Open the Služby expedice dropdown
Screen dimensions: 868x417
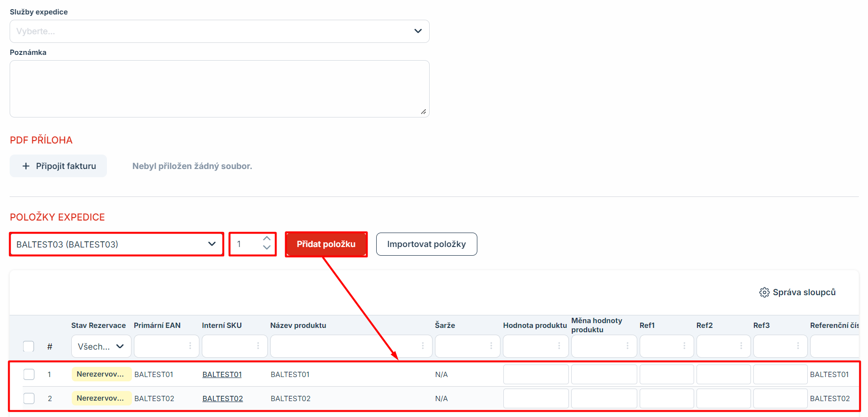pos(219,31)
